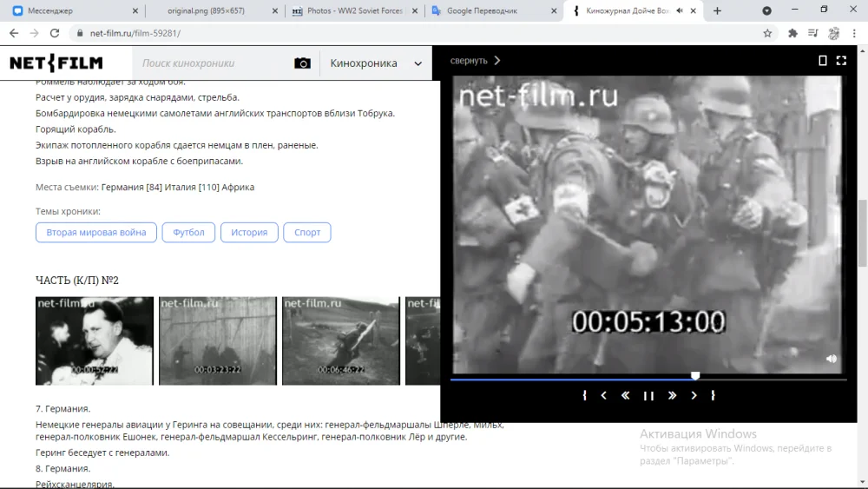The image size is (868, 489).
Task: Jump to the end bracket of the clip
Action: [x=713, y=395]
